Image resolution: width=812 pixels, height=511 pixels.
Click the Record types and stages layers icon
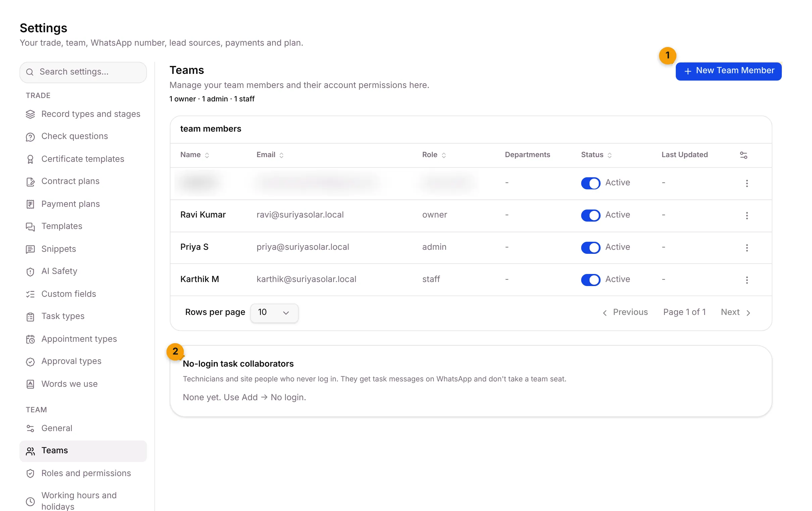pos(30,114)
